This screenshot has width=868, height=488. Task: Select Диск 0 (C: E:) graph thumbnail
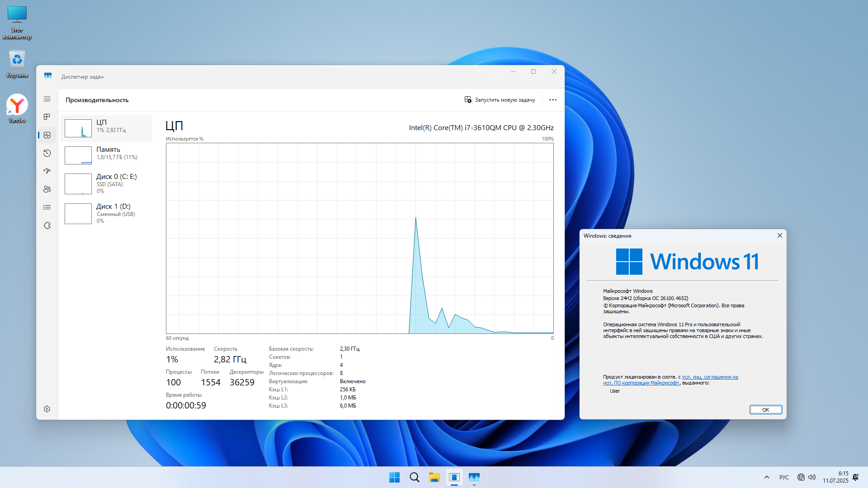point(78,184)
